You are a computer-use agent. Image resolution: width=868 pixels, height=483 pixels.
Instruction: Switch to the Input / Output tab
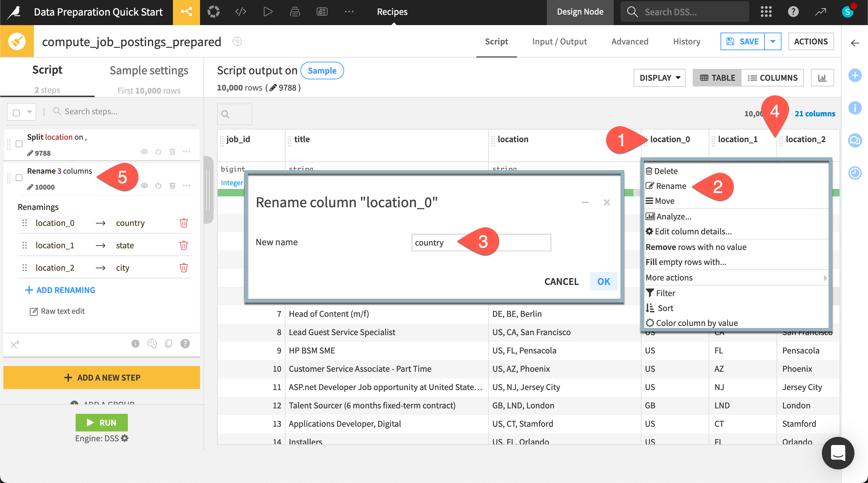tap(559, 41)
